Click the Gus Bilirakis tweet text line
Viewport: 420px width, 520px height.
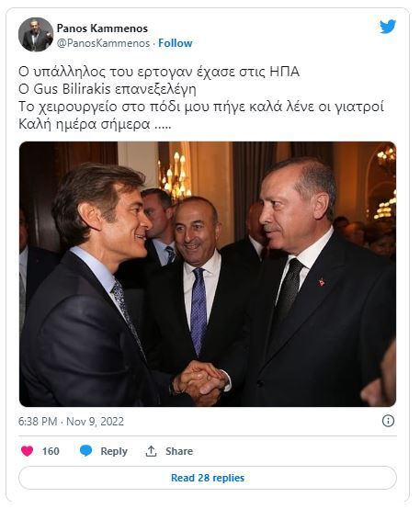(x=108, y=89)
